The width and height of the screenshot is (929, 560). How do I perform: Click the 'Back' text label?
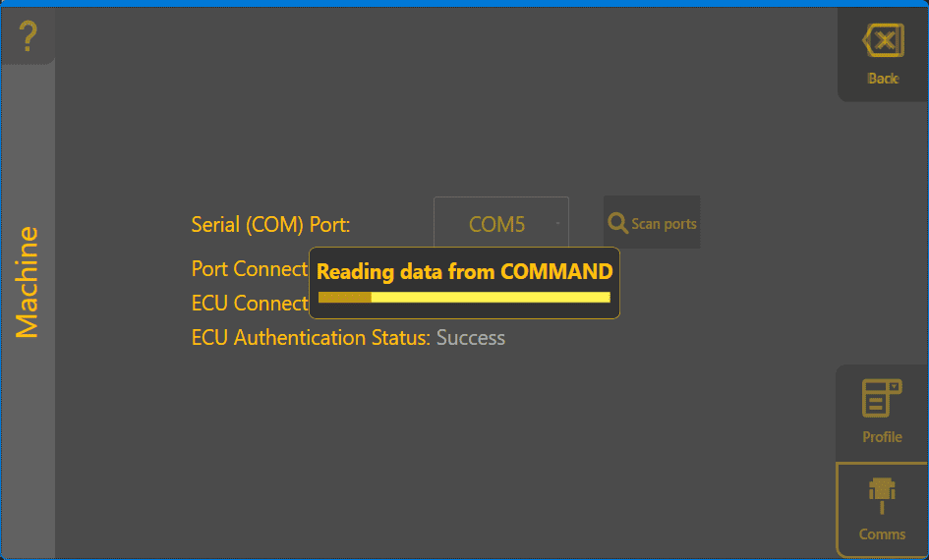click(x=883, y=79)
